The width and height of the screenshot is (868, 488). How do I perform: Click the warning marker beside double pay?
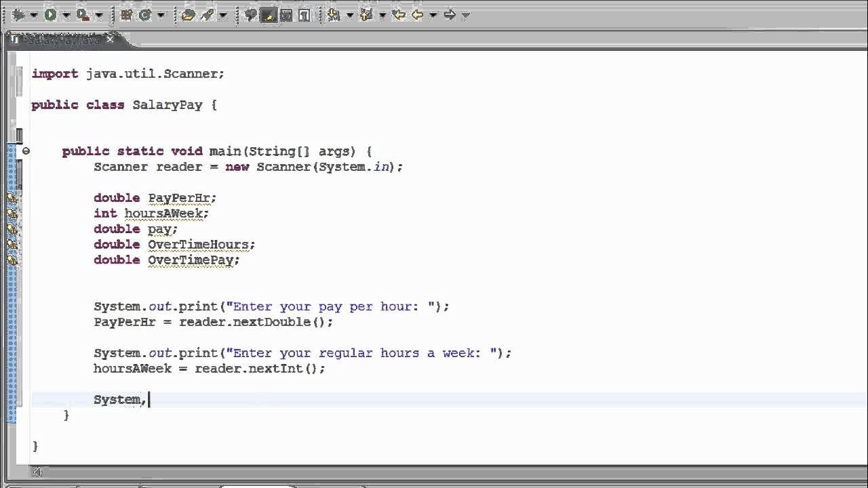coord(12,229)
